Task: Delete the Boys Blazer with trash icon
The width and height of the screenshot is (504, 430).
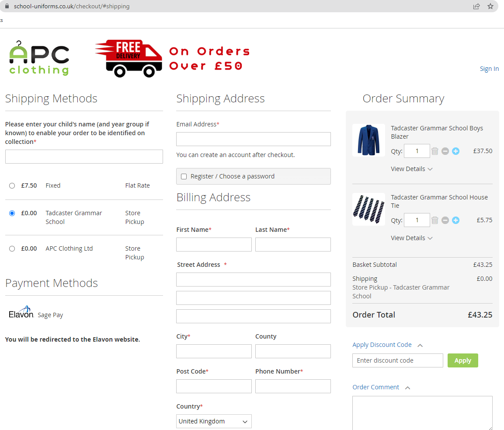Action: (434, 151)
